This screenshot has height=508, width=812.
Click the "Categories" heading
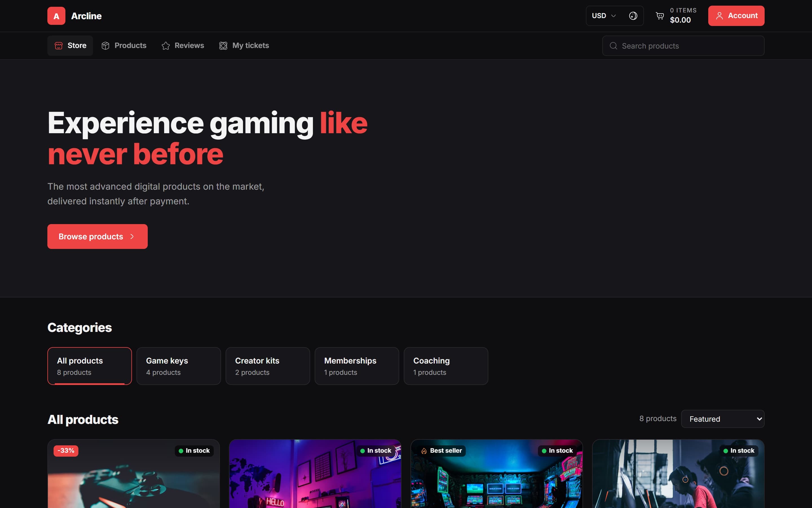click(x=80, y=328)
